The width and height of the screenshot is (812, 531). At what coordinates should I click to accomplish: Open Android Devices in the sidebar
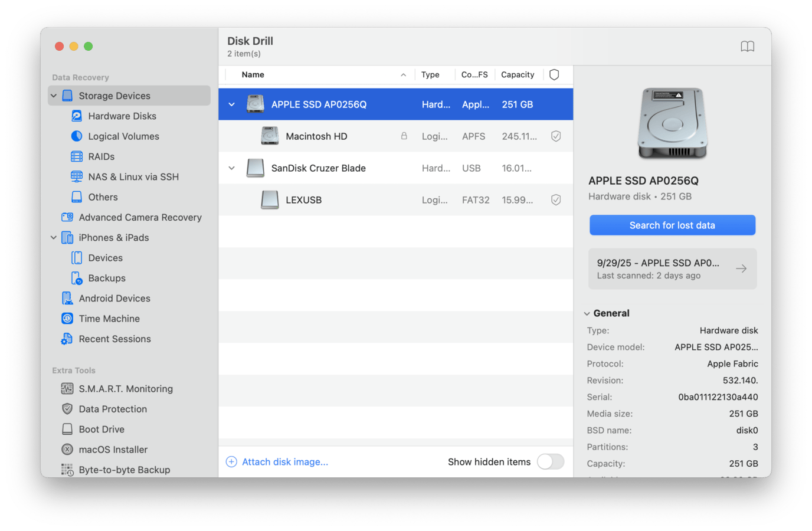click(x=114, y=299)
